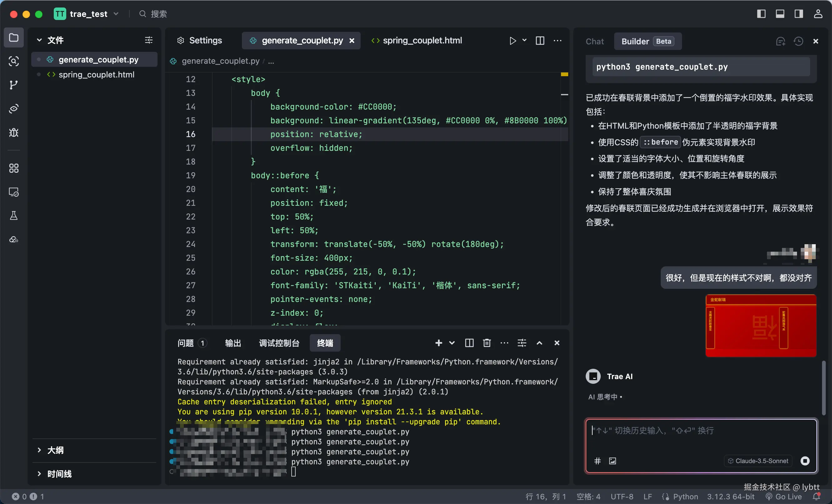Split the editor with the layout icon
832x504 pixels.
(540, 41)
